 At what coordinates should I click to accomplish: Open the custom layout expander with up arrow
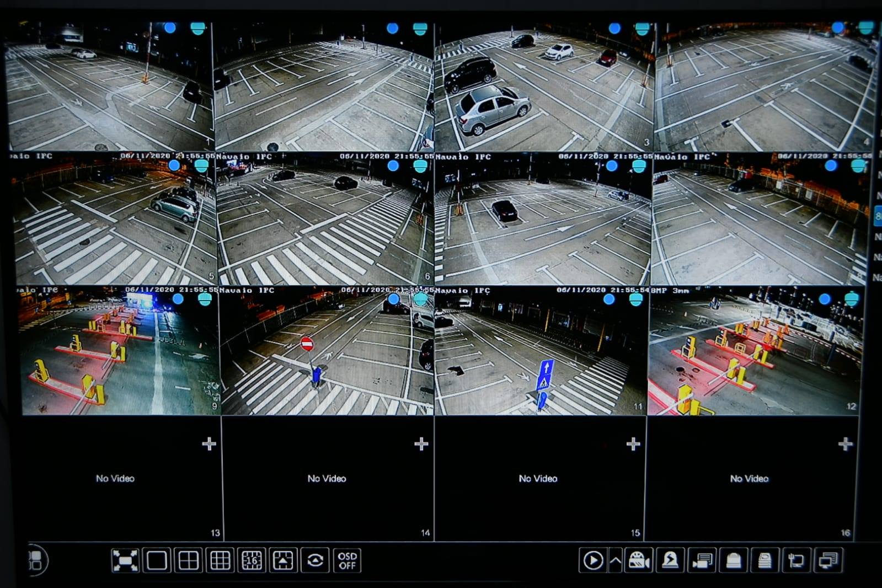point(284,561)
